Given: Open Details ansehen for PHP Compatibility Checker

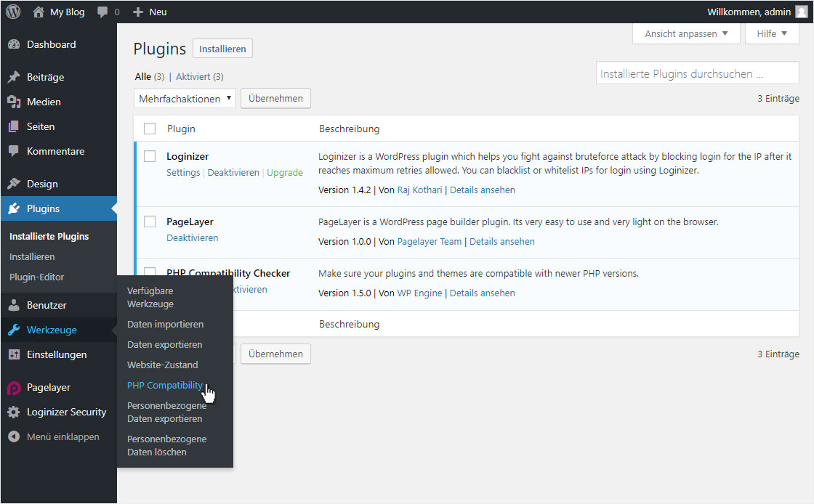Looking at the screenshot, I should pos(483,293).
